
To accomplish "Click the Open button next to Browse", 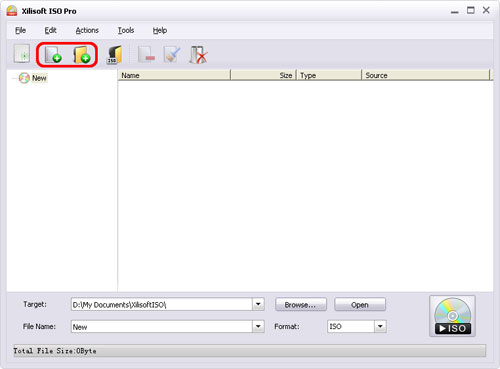I will (360, 305).
